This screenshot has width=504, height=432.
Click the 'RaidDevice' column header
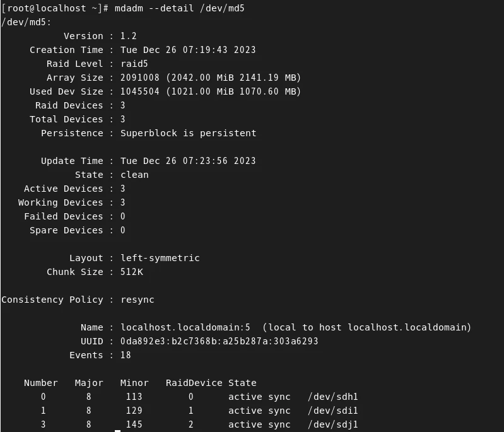pyautogui.click(x=194, y=383)
